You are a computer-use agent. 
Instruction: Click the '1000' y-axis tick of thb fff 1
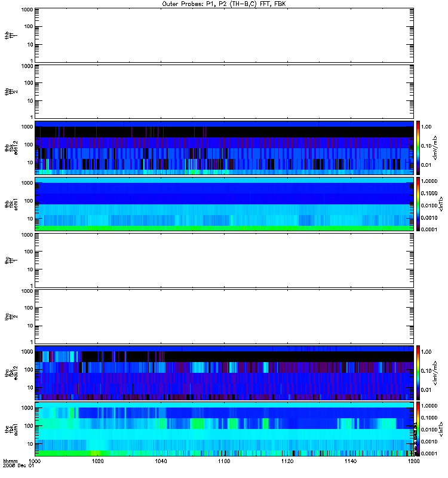[27, 10]
